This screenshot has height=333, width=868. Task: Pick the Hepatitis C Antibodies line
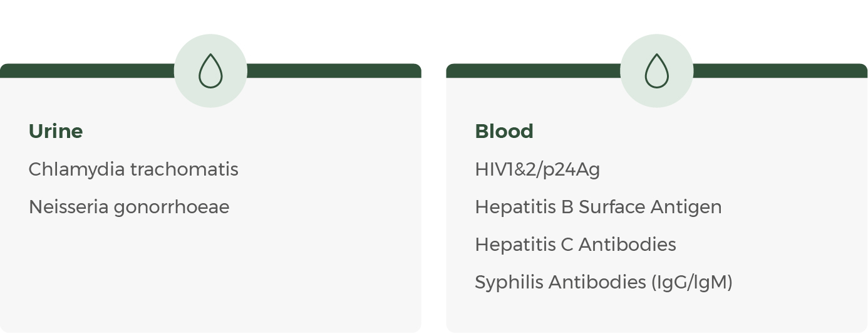pyautogui.click(x=575, y=245)
